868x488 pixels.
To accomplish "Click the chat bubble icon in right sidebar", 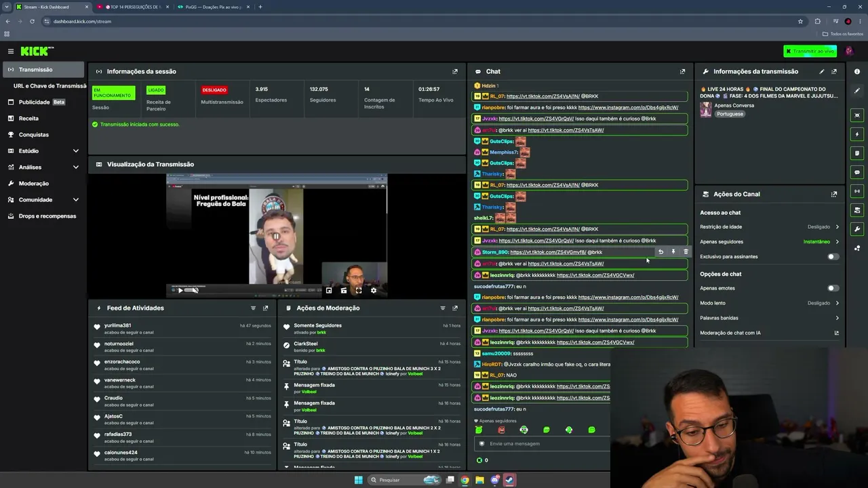I will [857, 172].
